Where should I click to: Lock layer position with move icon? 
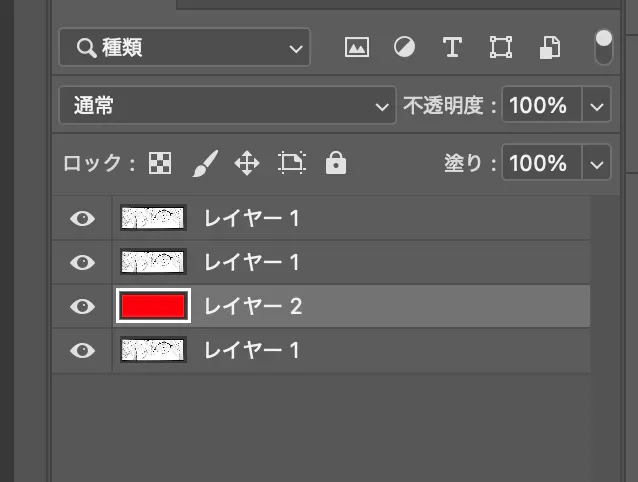[x=247, y=164]
